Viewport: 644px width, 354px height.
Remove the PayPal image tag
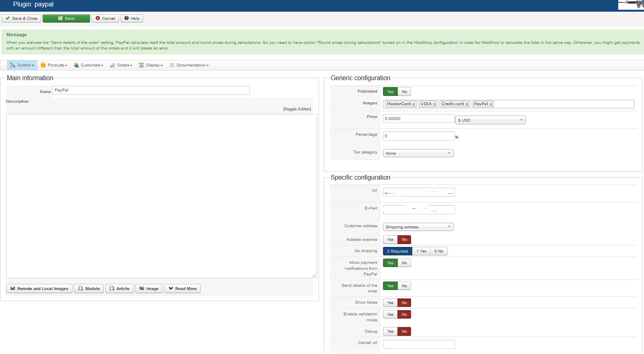tap(491, 104)
